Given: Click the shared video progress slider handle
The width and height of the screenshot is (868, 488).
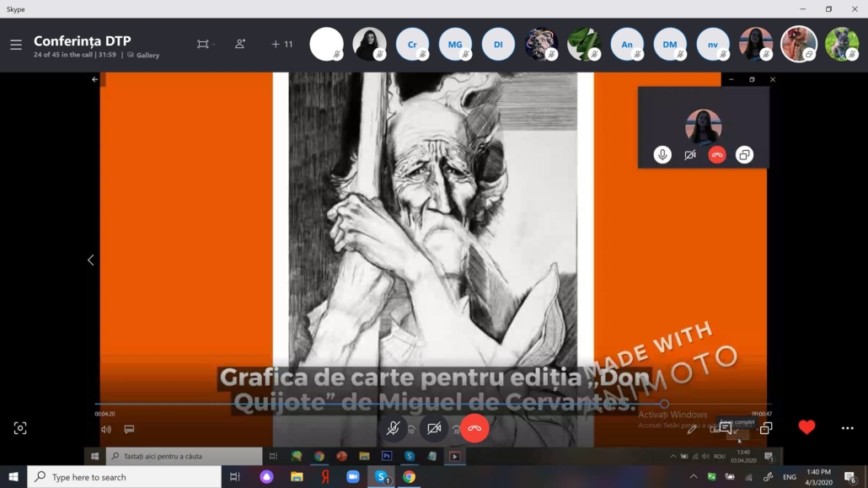Looking at the screenshot, I should [x=664, y=405].
